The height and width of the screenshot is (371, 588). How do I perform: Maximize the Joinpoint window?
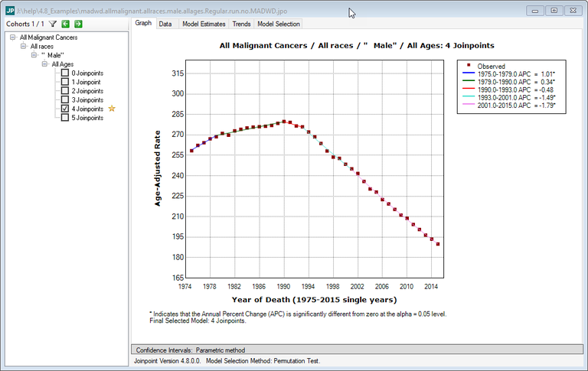[x=553, y=11]
